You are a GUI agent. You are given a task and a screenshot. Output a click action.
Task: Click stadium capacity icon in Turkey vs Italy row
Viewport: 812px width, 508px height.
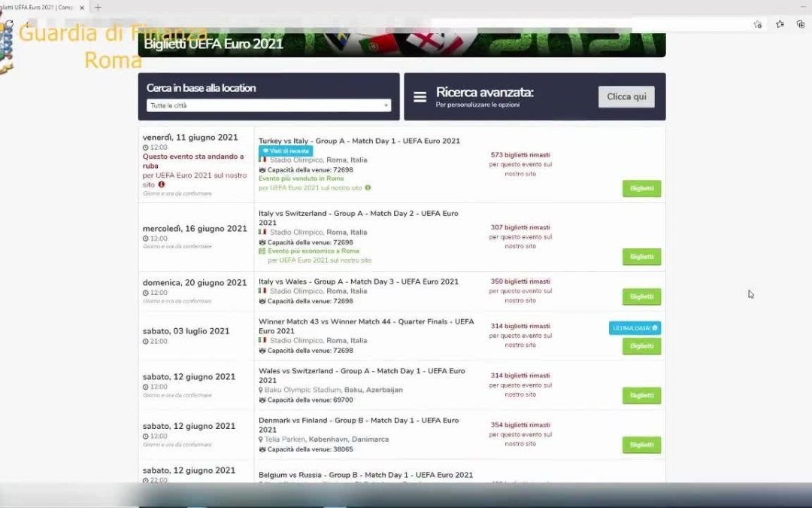(x=262, y=170)
